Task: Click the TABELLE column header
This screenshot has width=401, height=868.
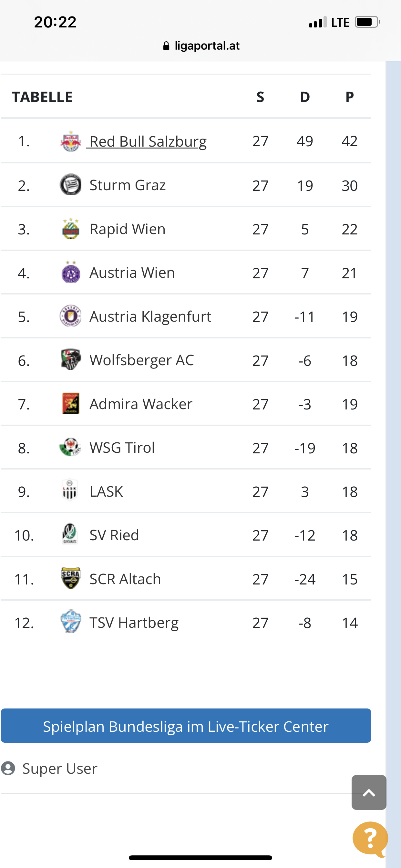Action: [42, 97]
